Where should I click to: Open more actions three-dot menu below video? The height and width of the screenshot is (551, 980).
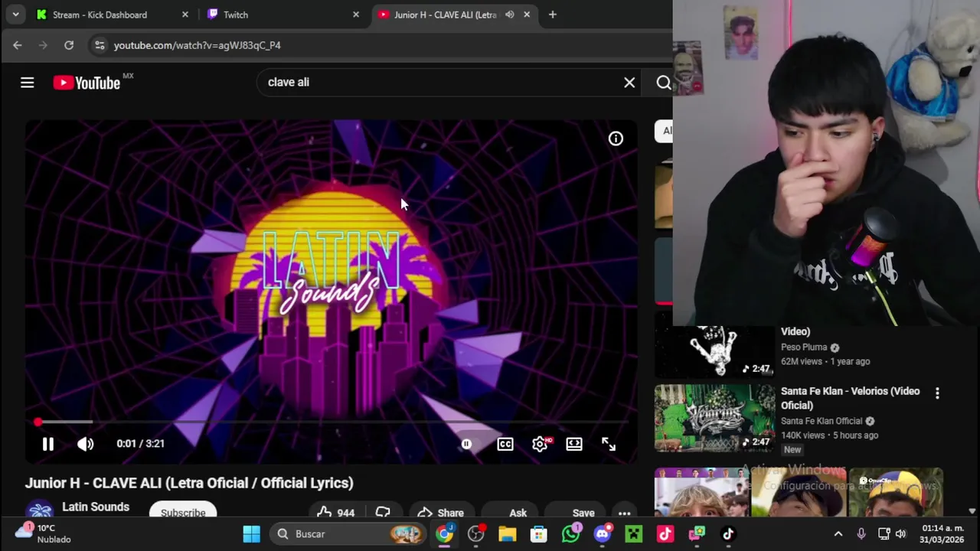pos(624,514)
